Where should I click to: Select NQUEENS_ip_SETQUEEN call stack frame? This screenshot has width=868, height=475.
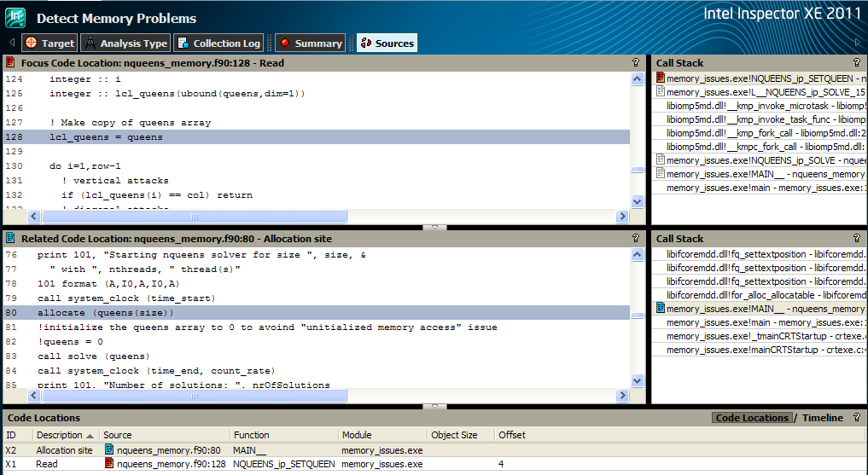(x=760, y=78)
